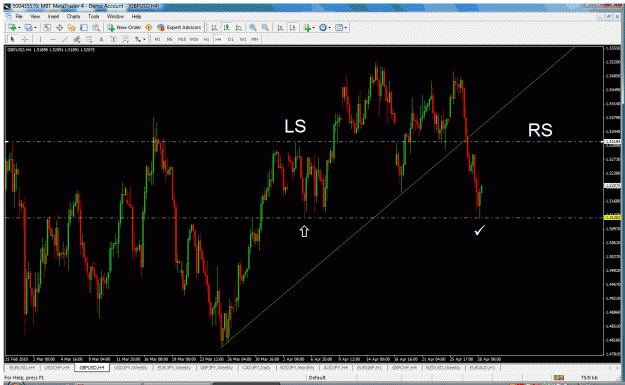Show the Data Window via toolbar icon
The image size is (625, 385).
point(59,27)
